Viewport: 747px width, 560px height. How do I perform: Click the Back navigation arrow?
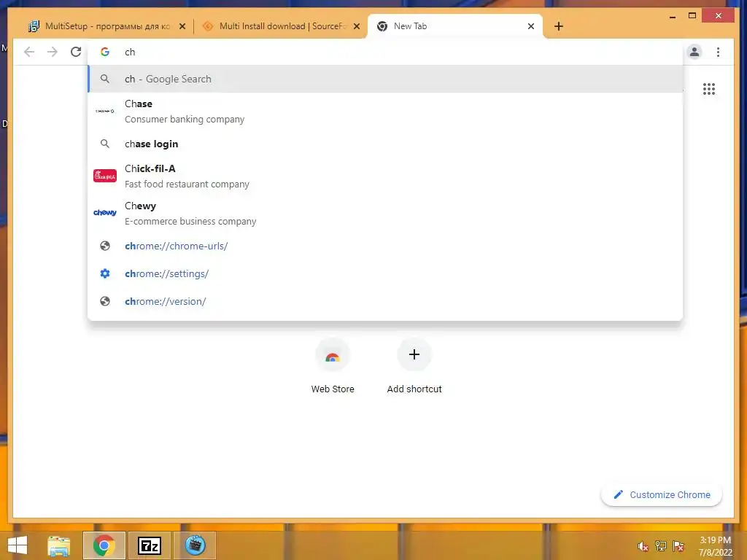(29, 52)
